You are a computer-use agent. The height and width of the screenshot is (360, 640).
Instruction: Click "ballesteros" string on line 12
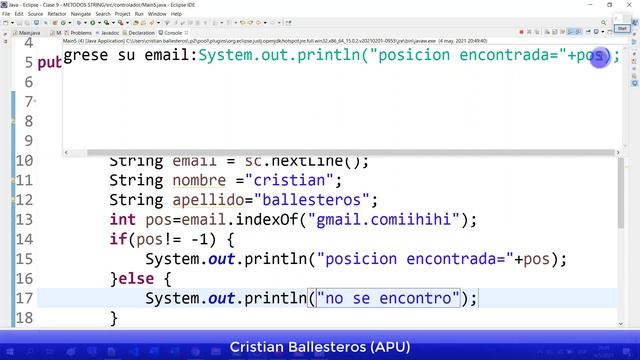311,200
